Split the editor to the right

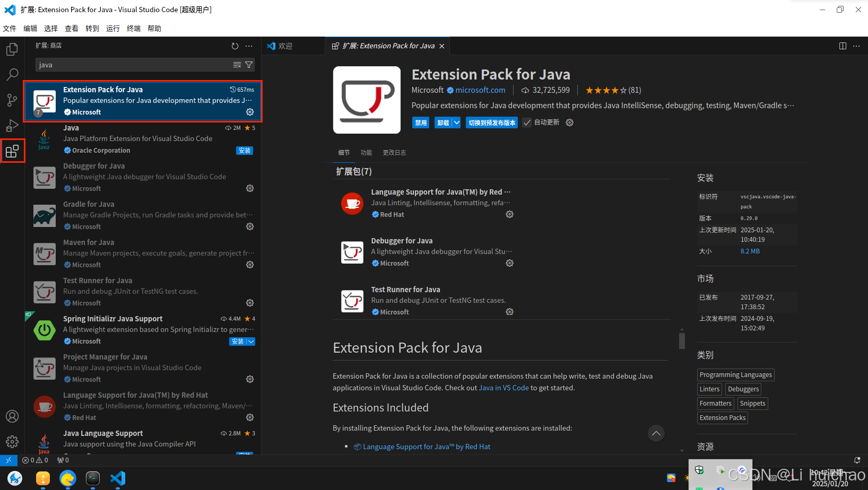pos(843,46)
